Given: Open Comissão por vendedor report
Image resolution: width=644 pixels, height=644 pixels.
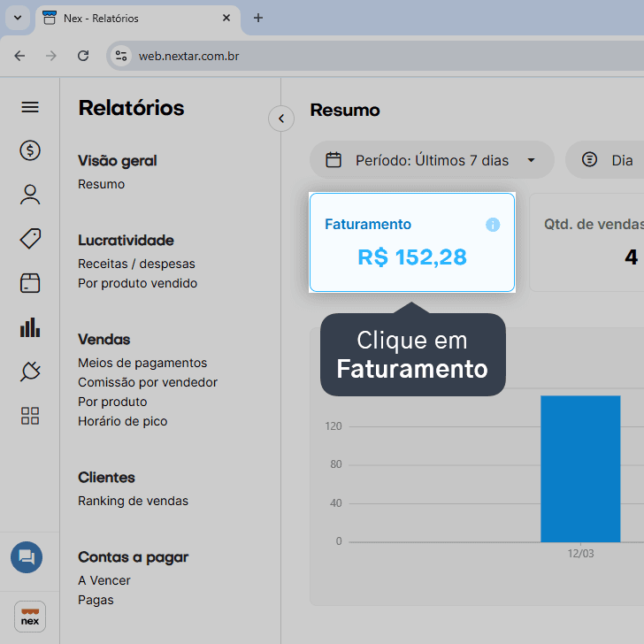Looking at the screenshot, I should [x=148, y=382].
